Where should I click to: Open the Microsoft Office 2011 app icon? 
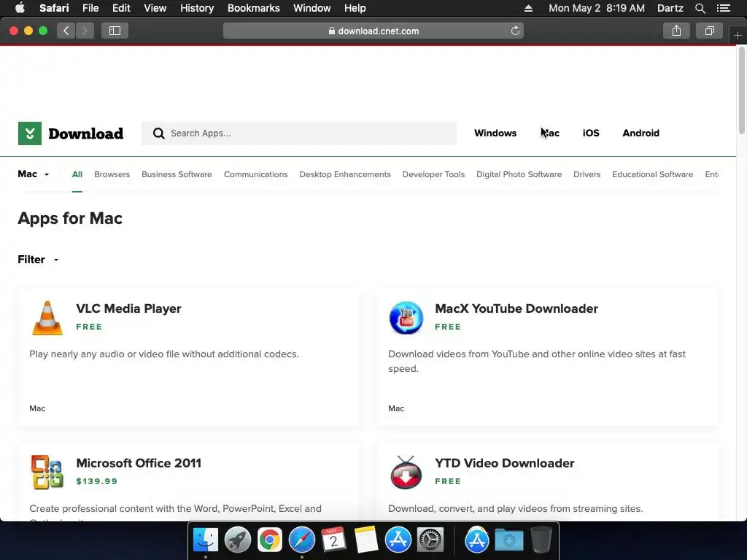click(47, 472)
